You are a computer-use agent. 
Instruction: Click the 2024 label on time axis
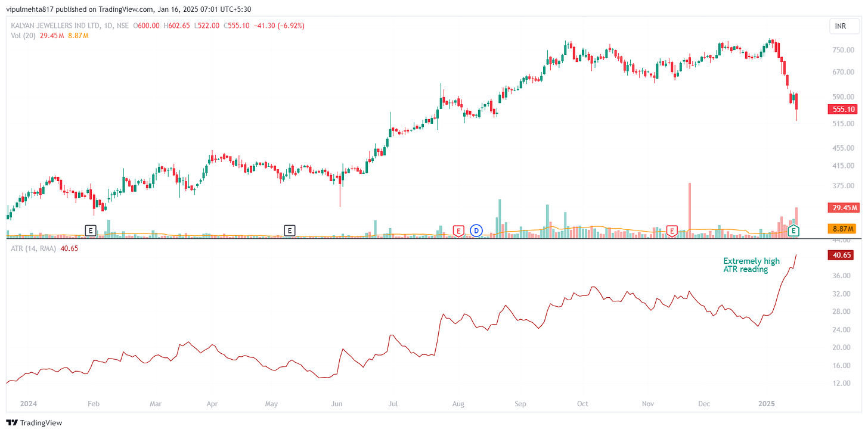(29, 403)
